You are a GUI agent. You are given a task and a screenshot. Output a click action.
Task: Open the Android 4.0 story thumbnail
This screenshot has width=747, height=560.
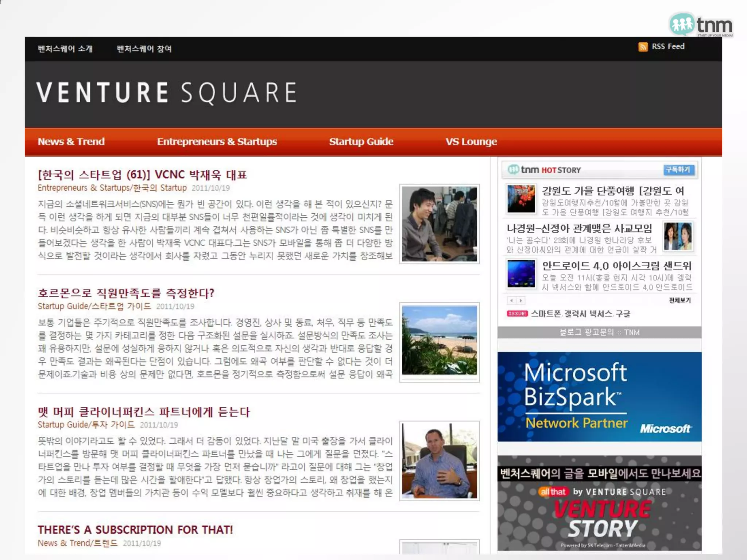point(521,273)
